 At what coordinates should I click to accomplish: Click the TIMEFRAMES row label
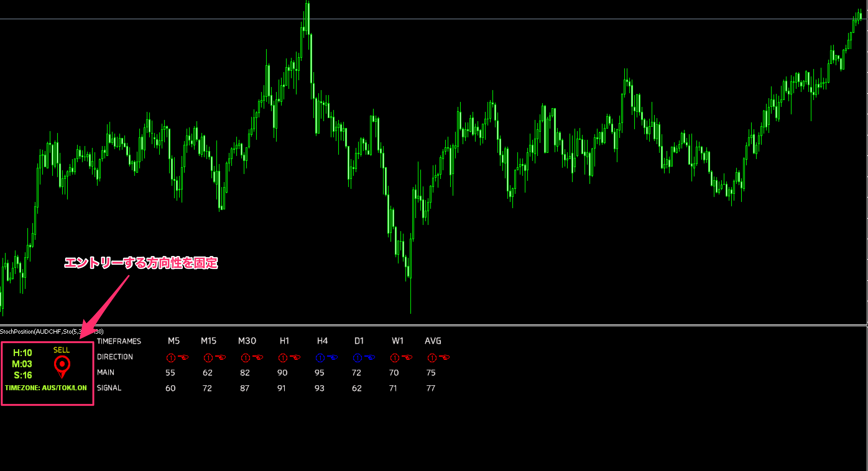119,341
